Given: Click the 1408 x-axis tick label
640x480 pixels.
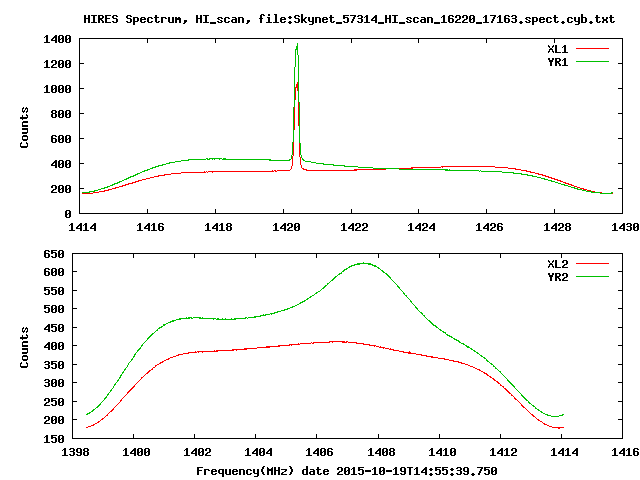Looking at the screenshot, I should point(381,452).
